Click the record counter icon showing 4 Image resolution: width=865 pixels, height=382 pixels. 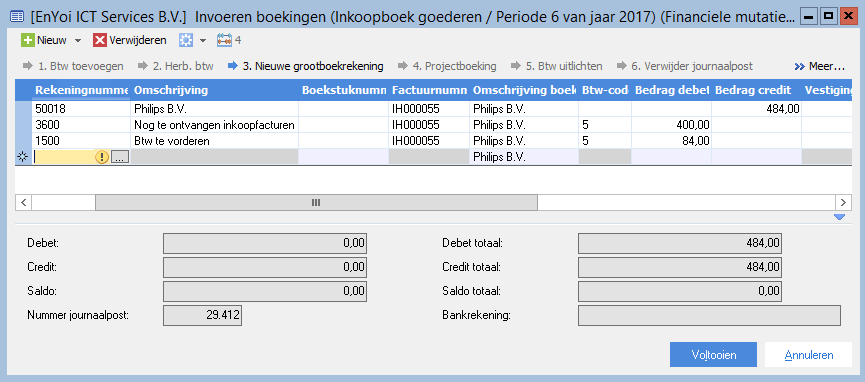[x=229, y=40]
